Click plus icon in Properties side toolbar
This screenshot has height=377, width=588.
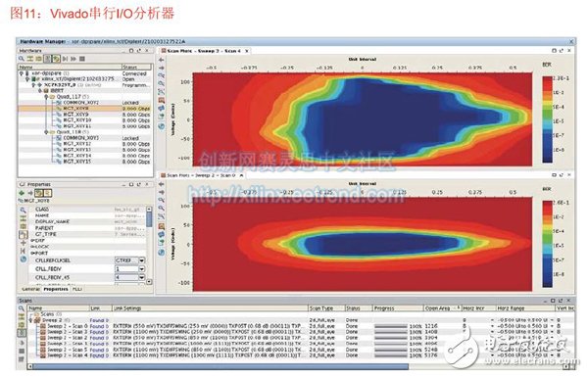(23, 243)
